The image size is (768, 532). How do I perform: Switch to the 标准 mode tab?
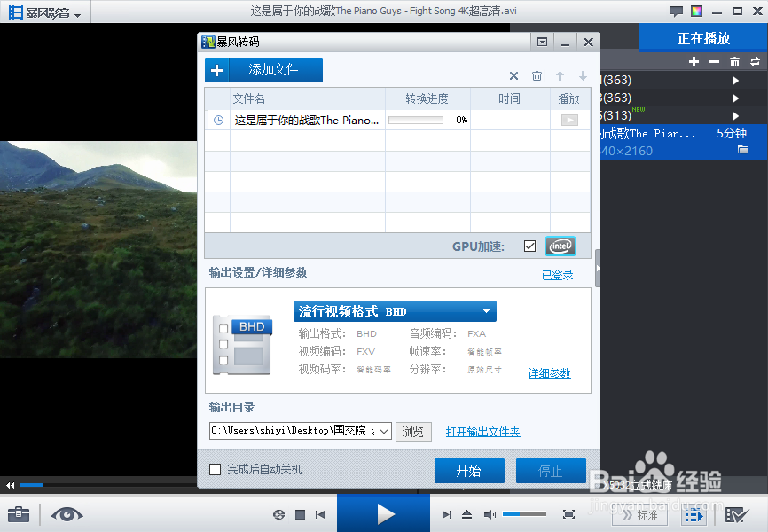coord(639,514)
